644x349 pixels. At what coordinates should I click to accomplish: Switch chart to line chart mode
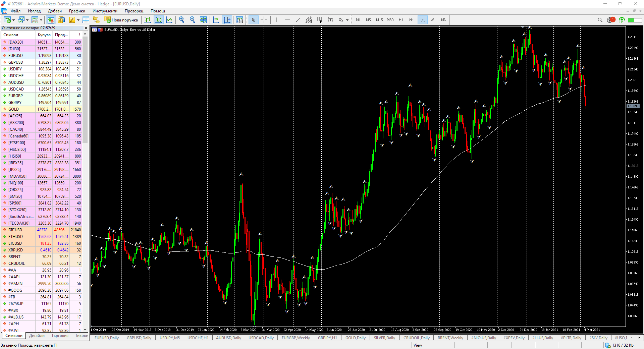[x=169, y=20]
